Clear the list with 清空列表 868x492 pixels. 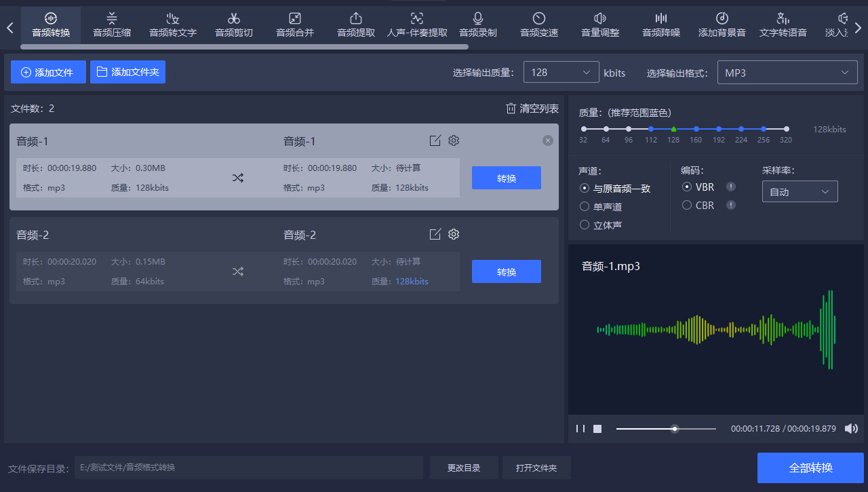(x=532, y=109)
